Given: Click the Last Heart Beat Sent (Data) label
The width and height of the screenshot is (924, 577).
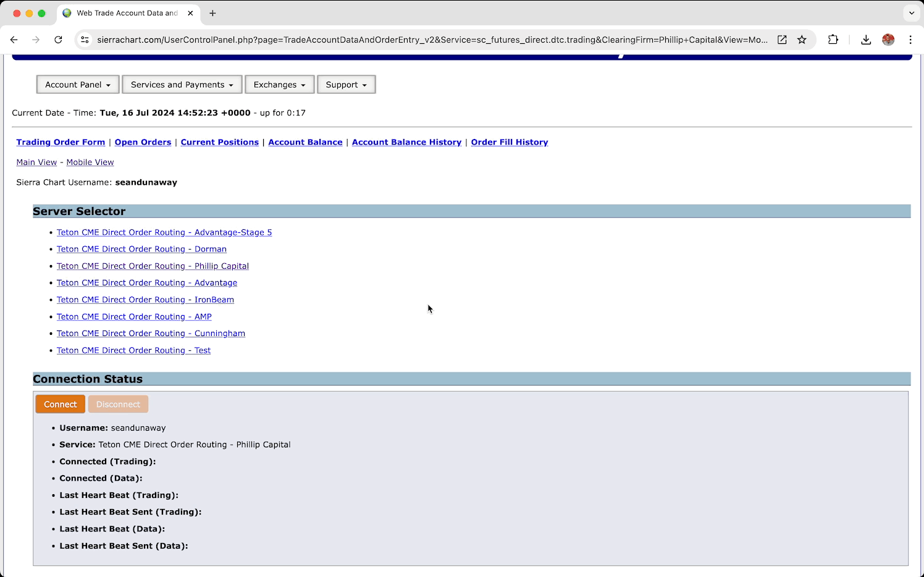Looking at the screenshot, I should [124, 546].
